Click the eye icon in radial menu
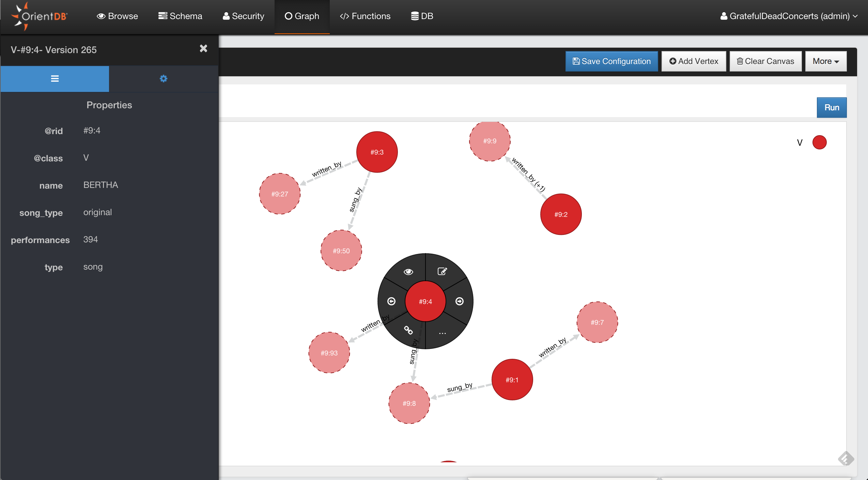868x480 pixels. point(408,272)
